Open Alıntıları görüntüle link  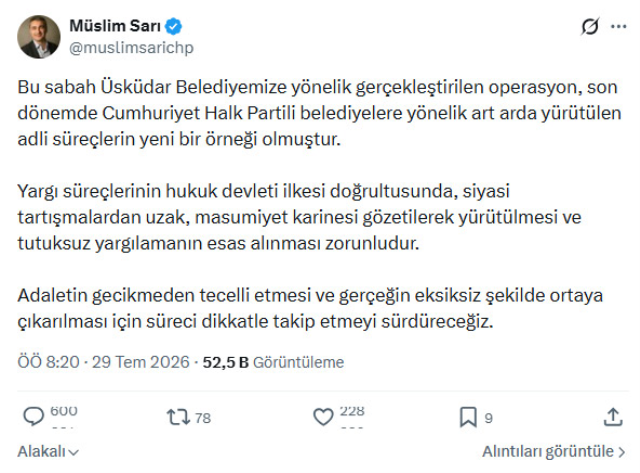(554, 451)
